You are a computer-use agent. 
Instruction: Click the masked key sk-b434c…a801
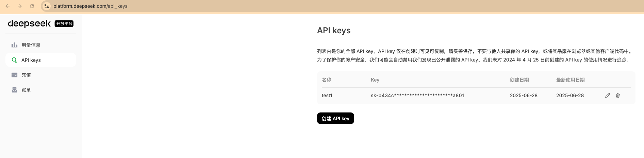pos(417,95)
